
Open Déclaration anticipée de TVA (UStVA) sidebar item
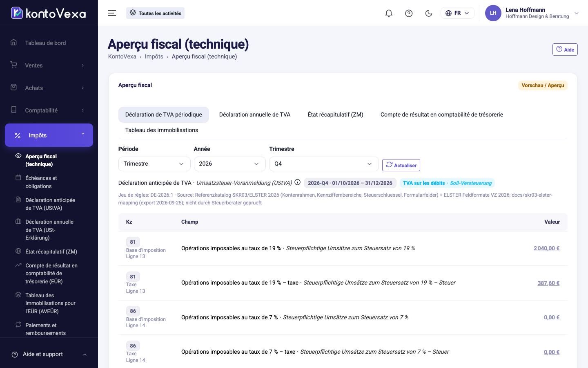click(50, 204)
